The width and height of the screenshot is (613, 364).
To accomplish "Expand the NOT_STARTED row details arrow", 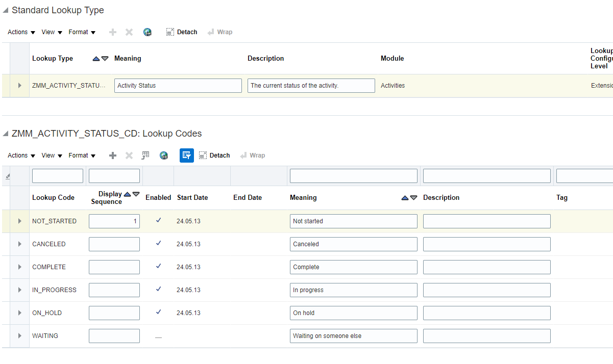I will (x=19, y=221).
